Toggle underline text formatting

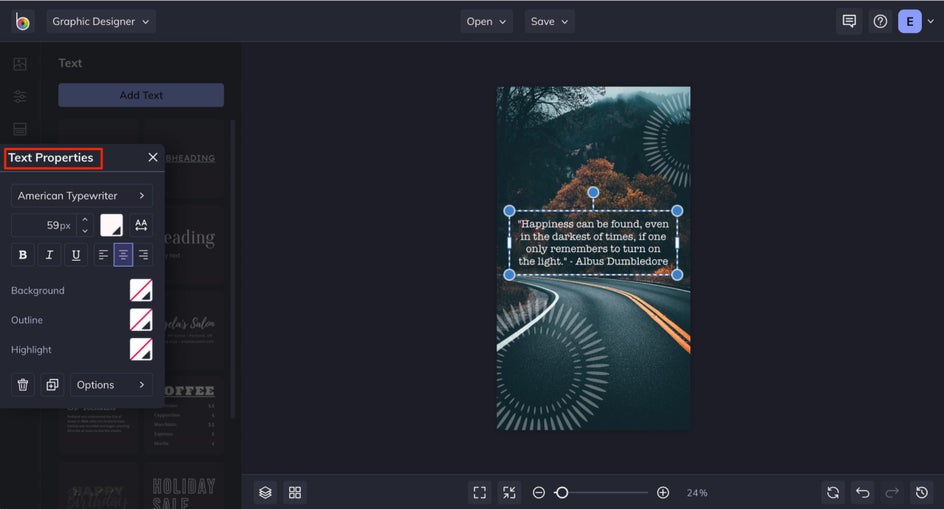point(76,255)
